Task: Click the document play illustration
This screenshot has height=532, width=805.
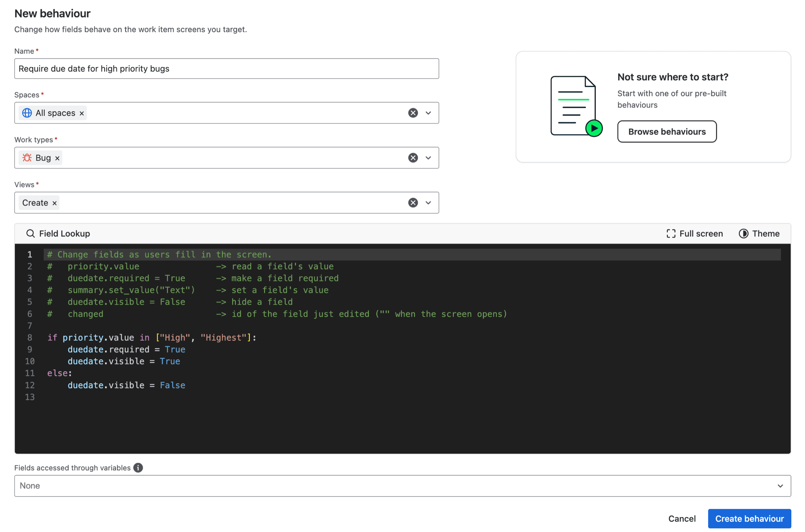Action: pos(576,106)
